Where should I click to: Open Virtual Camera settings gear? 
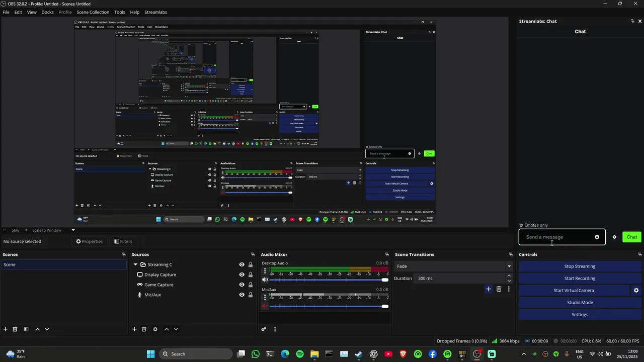(636, 291)
